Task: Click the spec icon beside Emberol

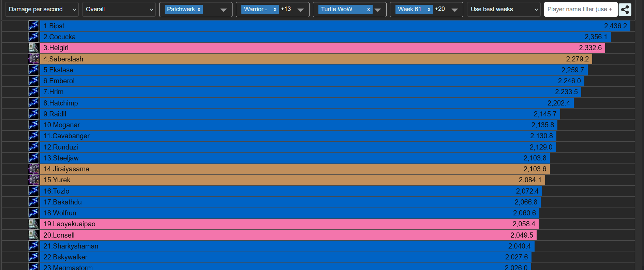Action: click(33, 81)
